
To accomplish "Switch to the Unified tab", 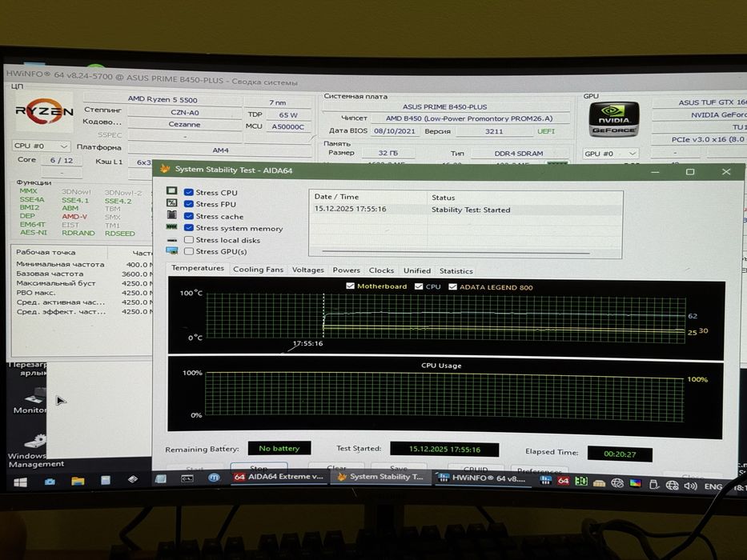I will pos(417,270).
